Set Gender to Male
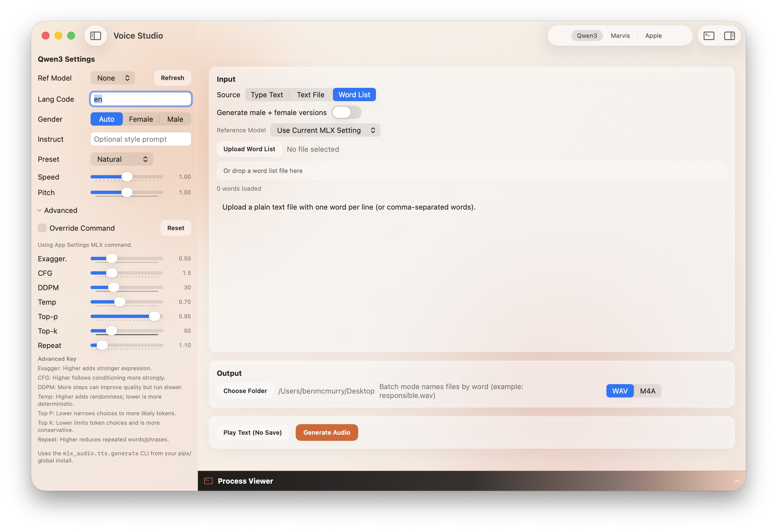This screenshot has width=777, height=532. click(175, 119)
